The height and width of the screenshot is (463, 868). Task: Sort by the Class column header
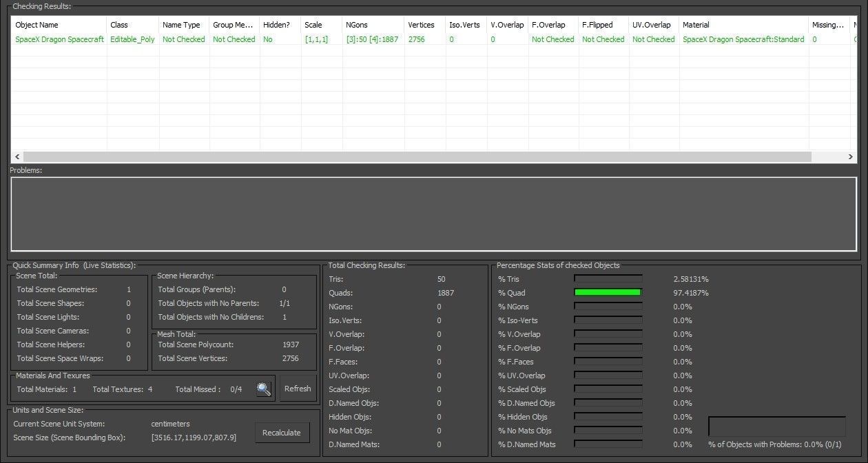[133, 25]
